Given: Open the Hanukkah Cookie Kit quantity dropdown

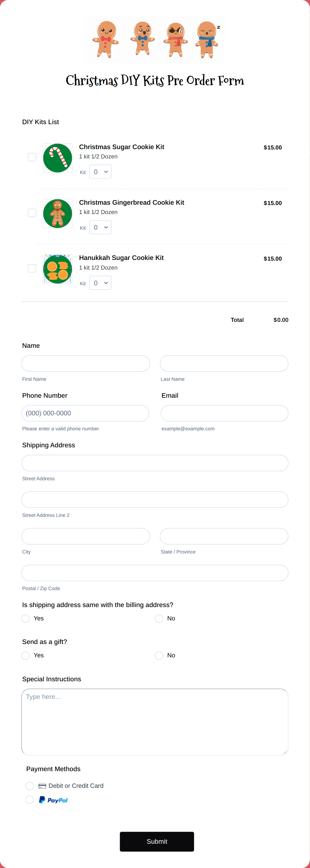Looking at the screenshot, I should [x=101, y=283].
